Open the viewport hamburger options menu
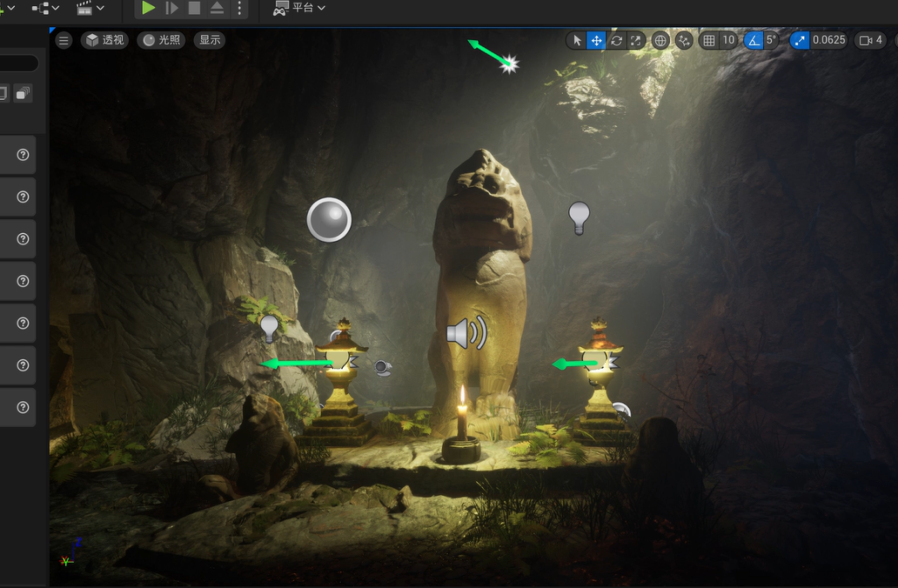The image size is (898, 588). pyautogui.click(x=63, y=40)
